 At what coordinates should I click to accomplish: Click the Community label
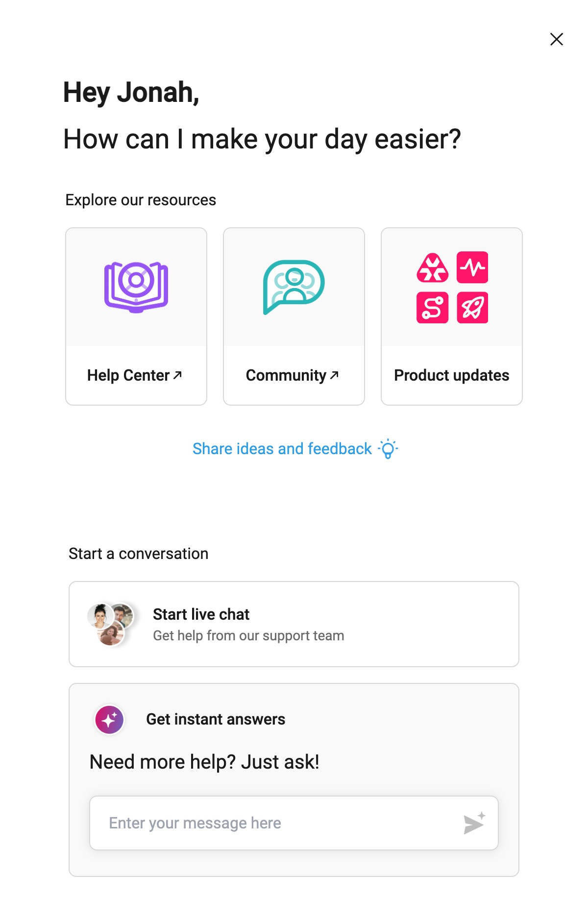(x=286, y=375)
